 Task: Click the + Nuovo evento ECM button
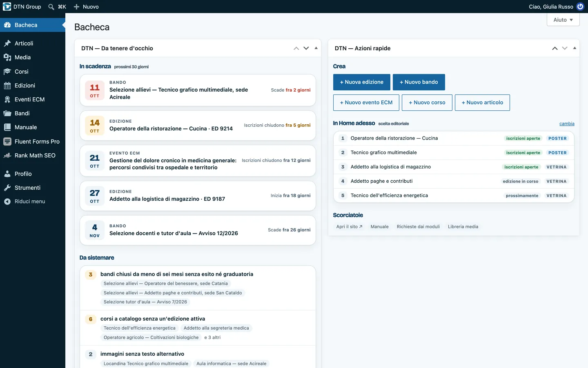click(366, 103)
